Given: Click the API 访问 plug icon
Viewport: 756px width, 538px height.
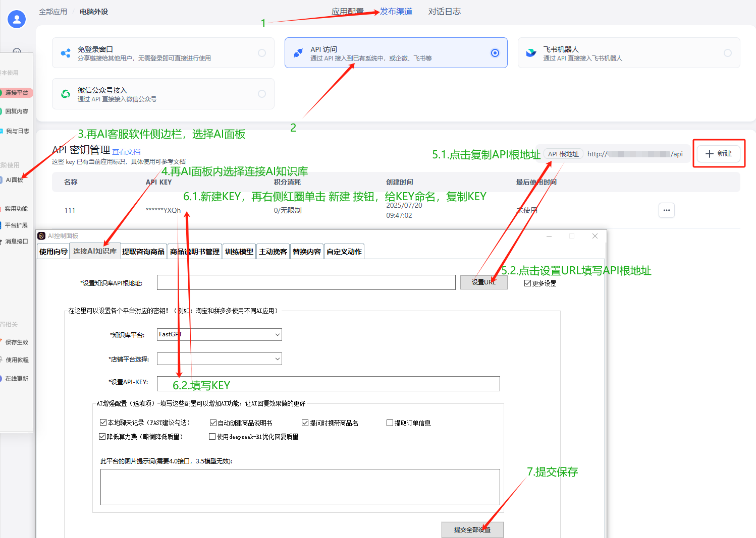Looking at the screenshot, I should click(298, 53).
